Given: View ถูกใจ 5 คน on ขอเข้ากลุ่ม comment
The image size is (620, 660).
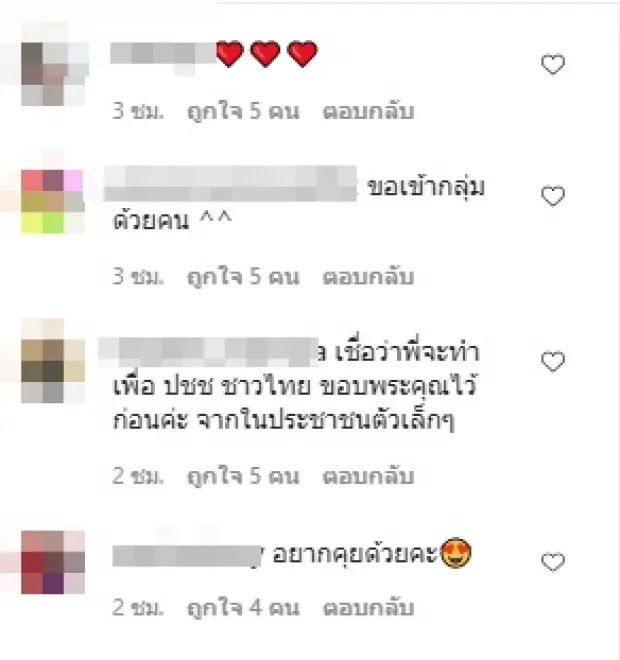Looking at the screenshot, I should [243, 277].
